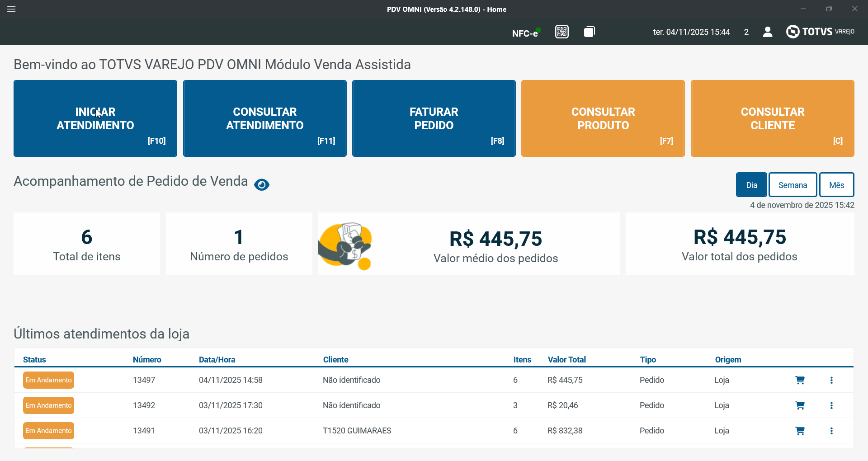Select Faturar Pedido
The width and height of the screenshot is (868, 461).
pos(434,118)
